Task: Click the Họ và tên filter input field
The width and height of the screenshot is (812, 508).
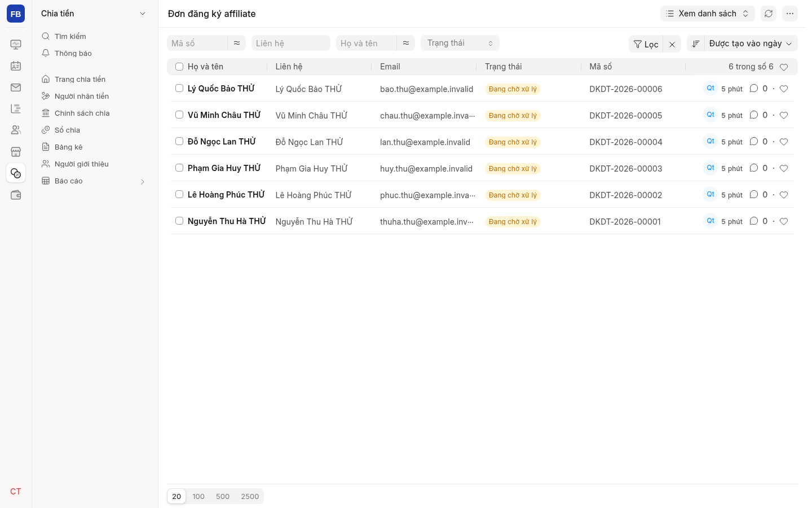Action: click(367, 43)
